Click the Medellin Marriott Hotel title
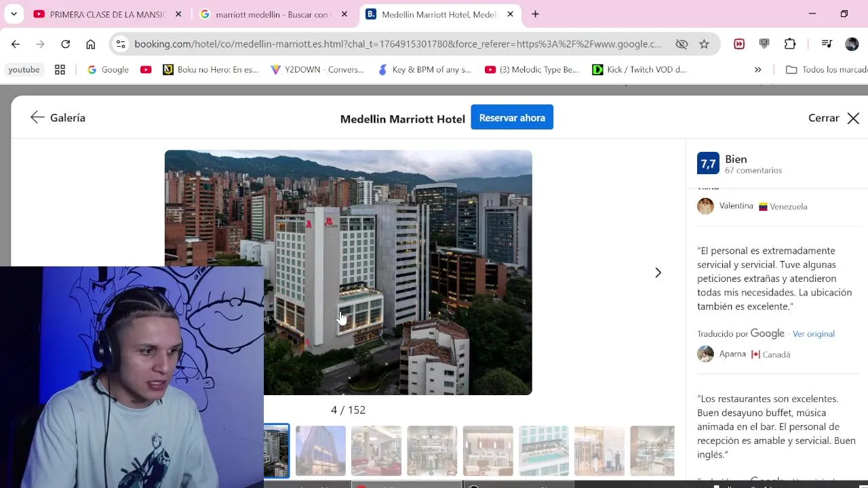The width and height of the screenshot is (868, 488). click(403, 119)
